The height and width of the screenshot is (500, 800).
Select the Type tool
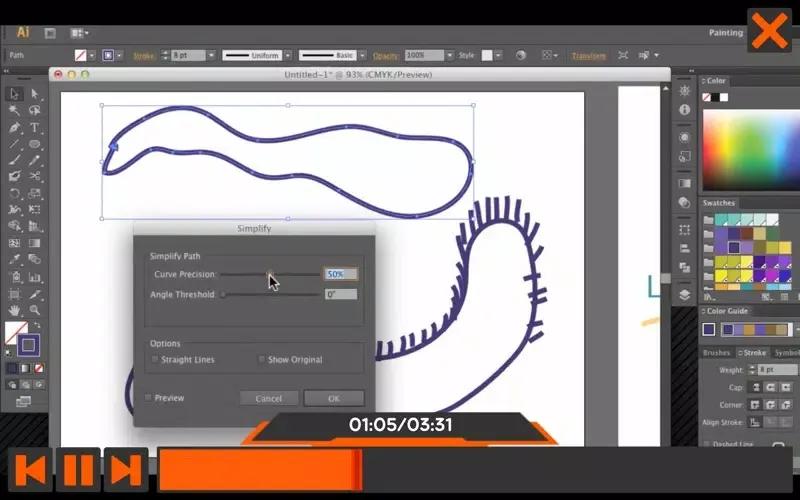coord(35,128)
